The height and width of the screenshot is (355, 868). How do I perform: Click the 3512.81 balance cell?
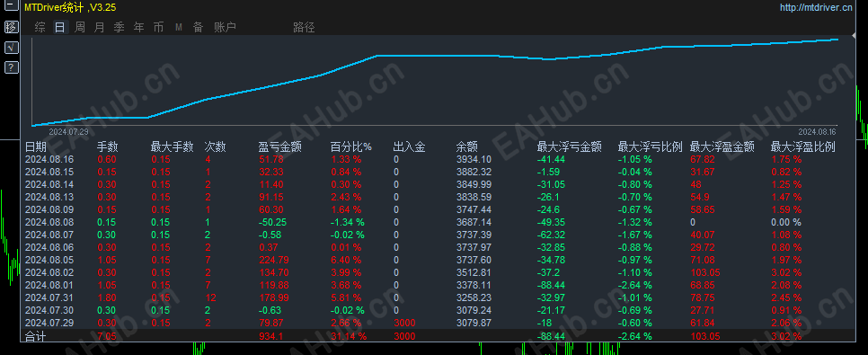click(x=474, y=272)
